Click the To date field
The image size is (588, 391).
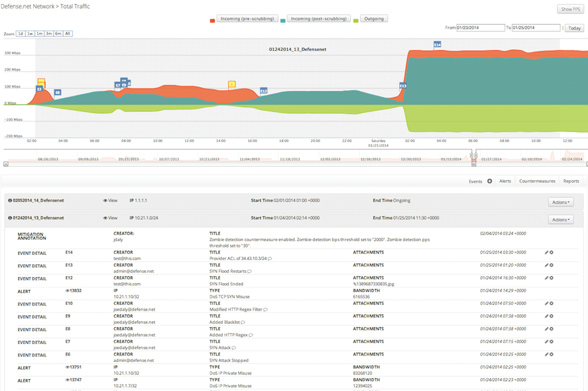click(536, 28)
